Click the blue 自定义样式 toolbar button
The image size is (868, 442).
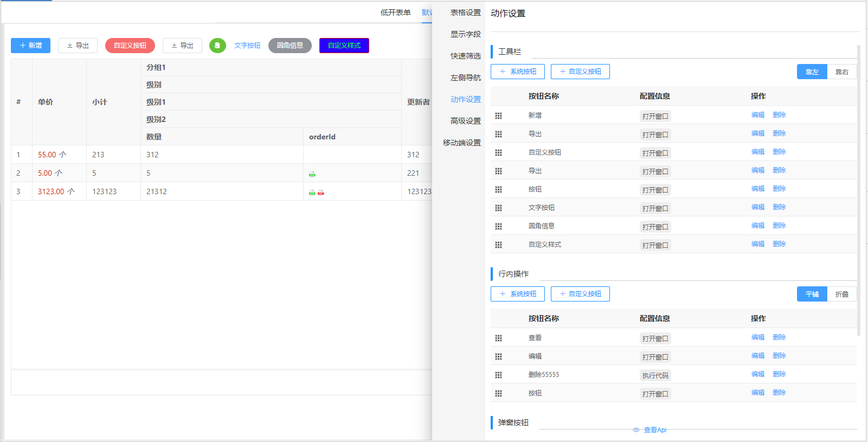[344, 46]
